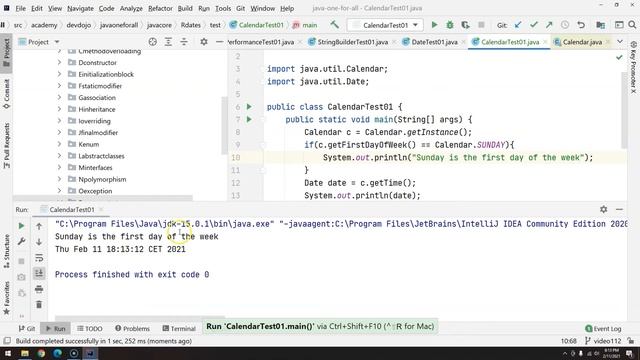Hide the Project panel with minus icon

(x=219, y=42)
